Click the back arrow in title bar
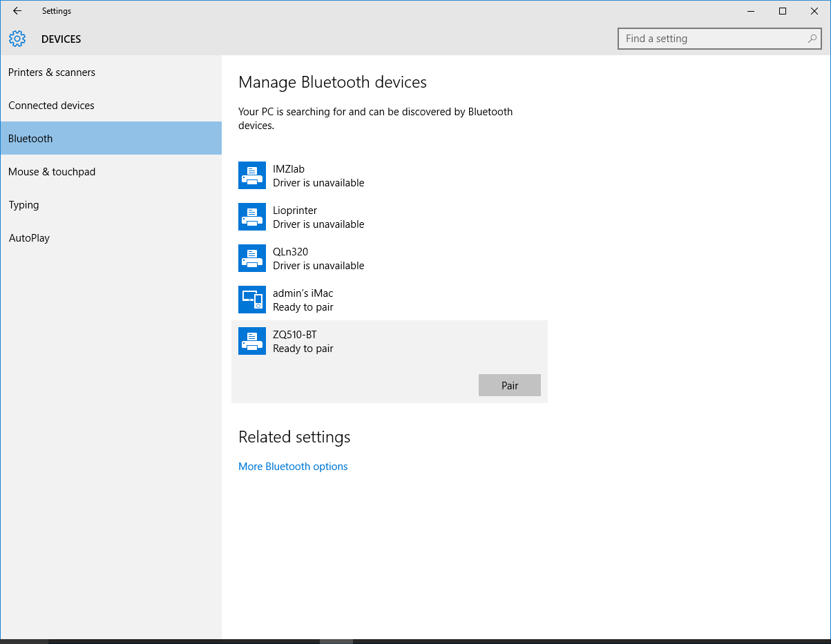This screenshot has height=644, width=831. point(17,11)
